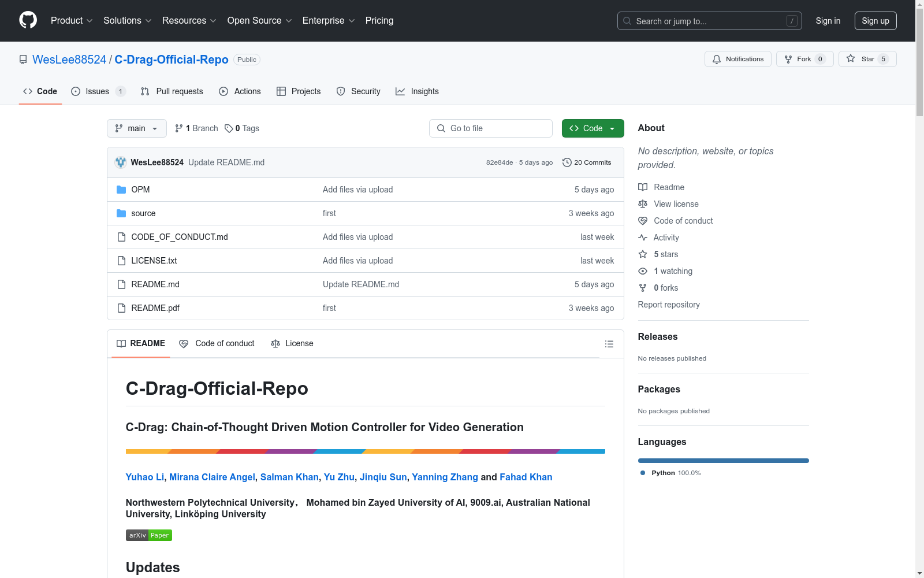
Task: Click the Sign up button
Action: [875, 21]
